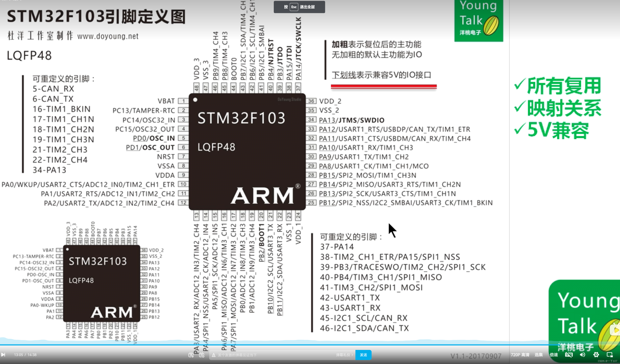This screenshot has height=364, width=620.
Task: Click the Esc exit fullscreen hint
Action: 299,7
